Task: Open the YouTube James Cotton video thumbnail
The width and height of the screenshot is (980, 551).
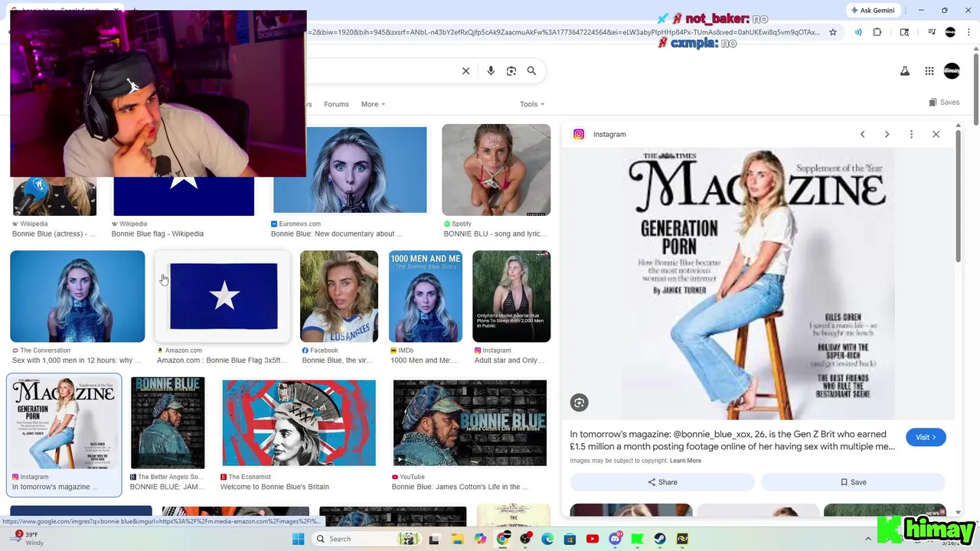Action: (x=470, y=422)
